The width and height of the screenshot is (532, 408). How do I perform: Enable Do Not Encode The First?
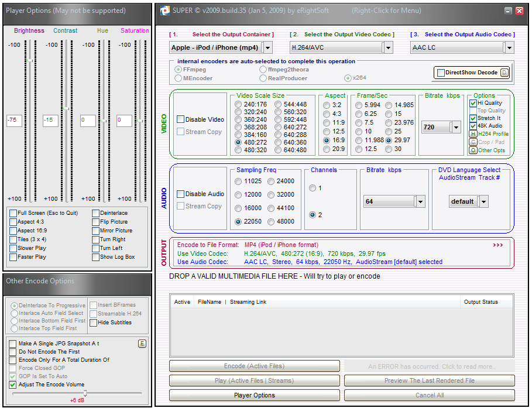click(12, 352)
